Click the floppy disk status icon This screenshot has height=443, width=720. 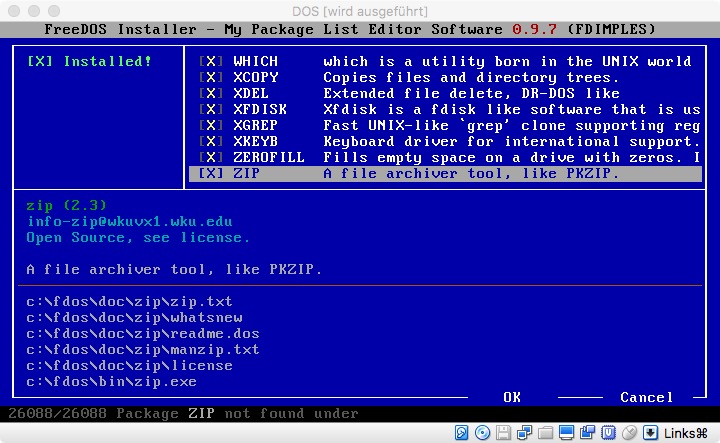pyautogui.click(x=503, y=432)
